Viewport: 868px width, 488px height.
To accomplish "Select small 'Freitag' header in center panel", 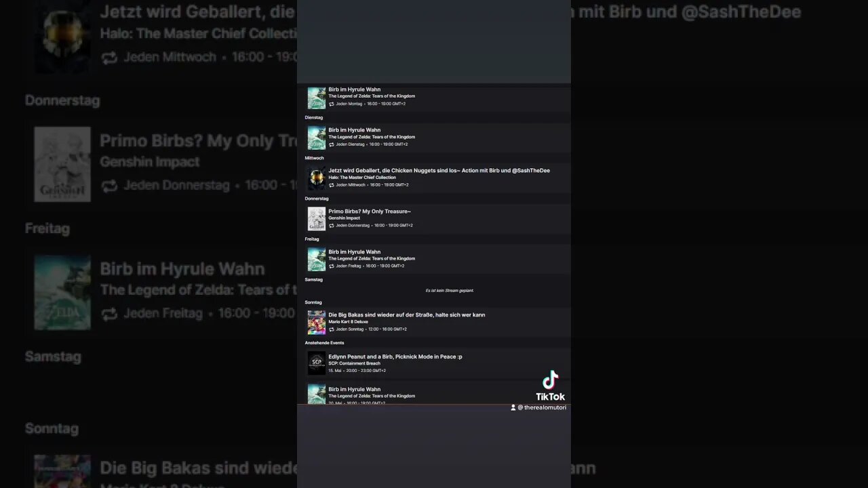I will point(312,239).
